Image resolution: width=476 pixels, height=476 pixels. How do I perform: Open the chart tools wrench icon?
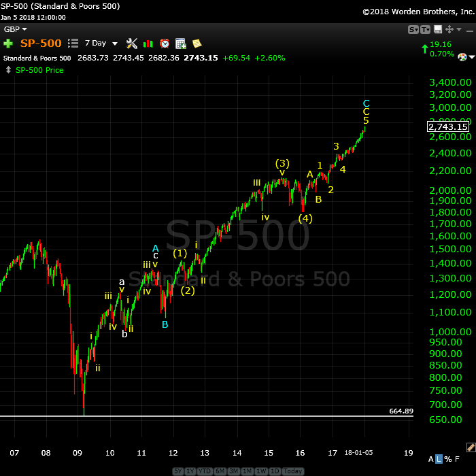pyautogui.click(x=131, y=44)
